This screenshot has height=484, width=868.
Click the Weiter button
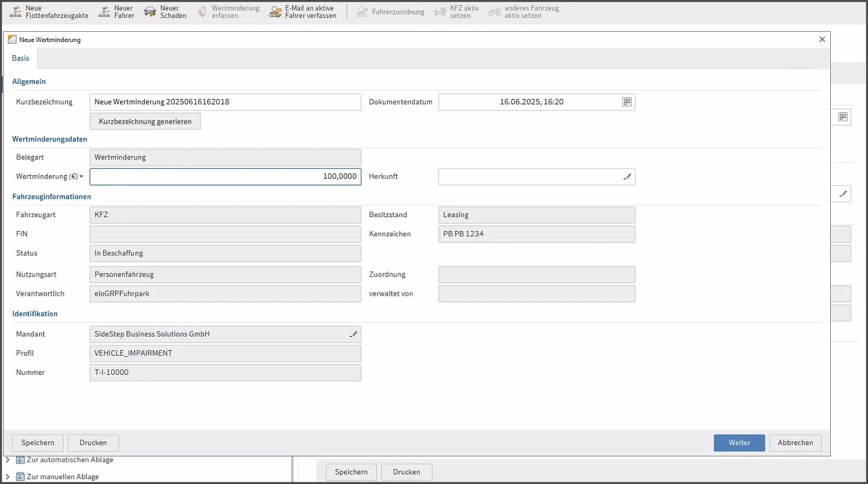(740, 443)
